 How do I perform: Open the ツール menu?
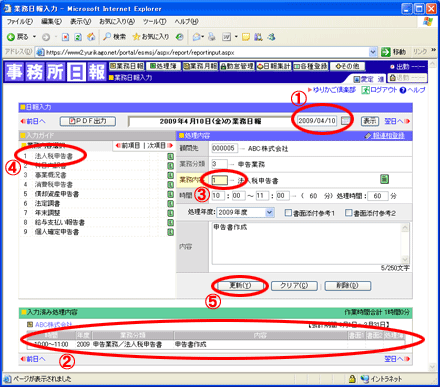(154, 22)
